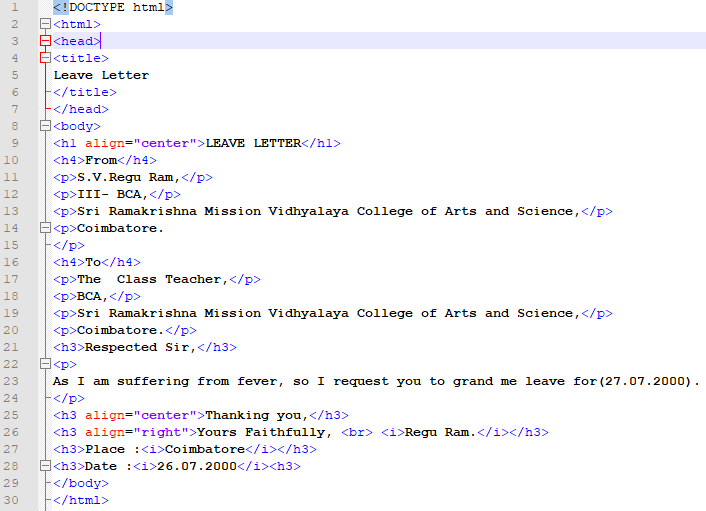Collapse the paragraph fold on line 22
706x511 pixels.
click(45, 364)
